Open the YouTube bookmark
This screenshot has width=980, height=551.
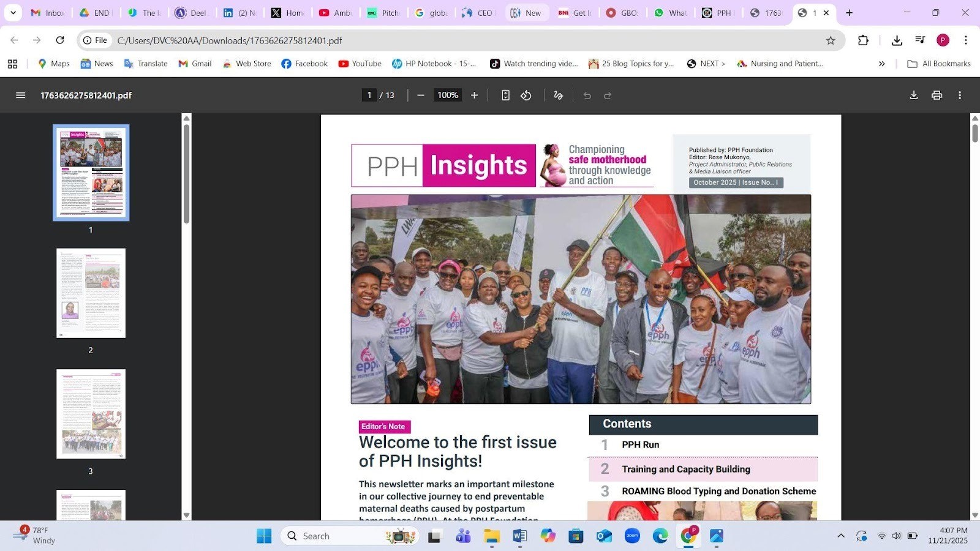pos(360,64)
